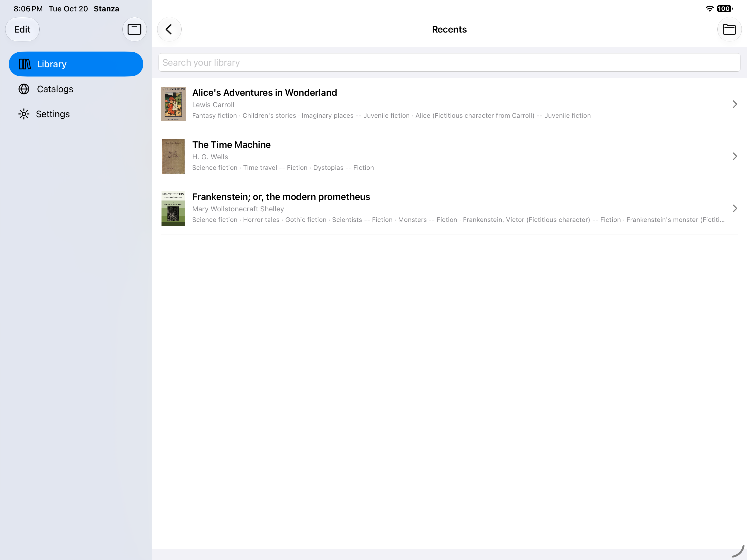Click the Fantasy fiction subjects line for Alice
The height and width of the screenshot is (560, 747).
point(391,115)
